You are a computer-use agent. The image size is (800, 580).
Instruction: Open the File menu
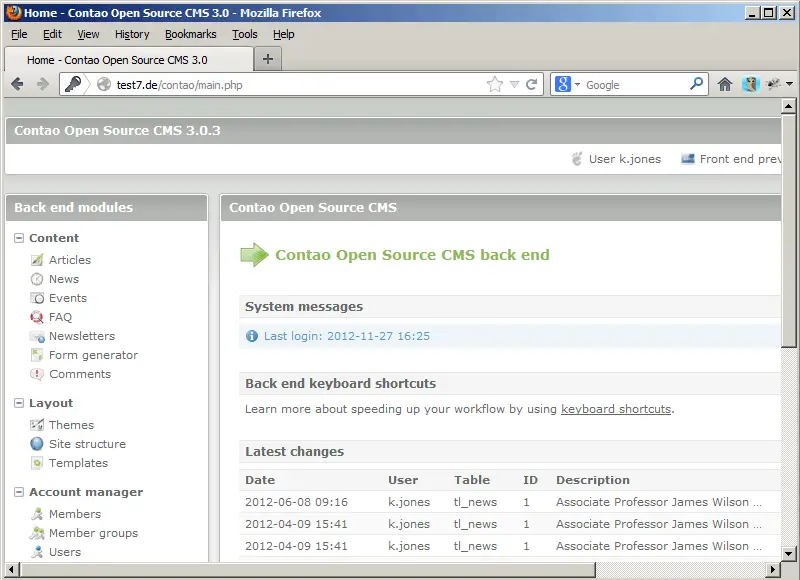[x=19, y=34]
